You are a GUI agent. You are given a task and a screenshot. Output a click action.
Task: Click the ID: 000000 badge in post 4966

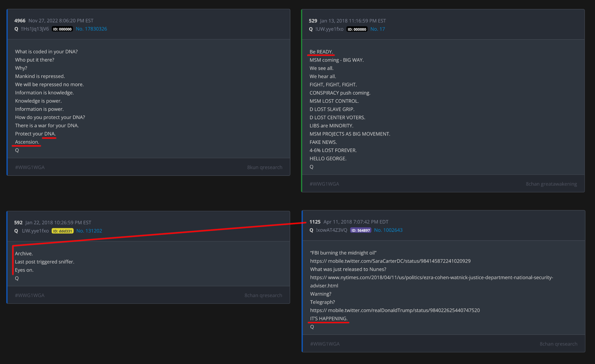click(62, 29)
